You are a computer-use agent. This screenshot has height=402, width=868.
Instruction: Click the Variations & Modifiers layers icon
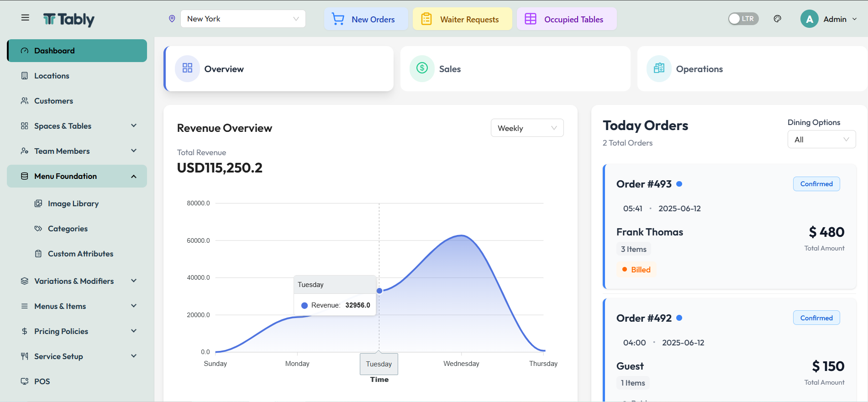25,281
